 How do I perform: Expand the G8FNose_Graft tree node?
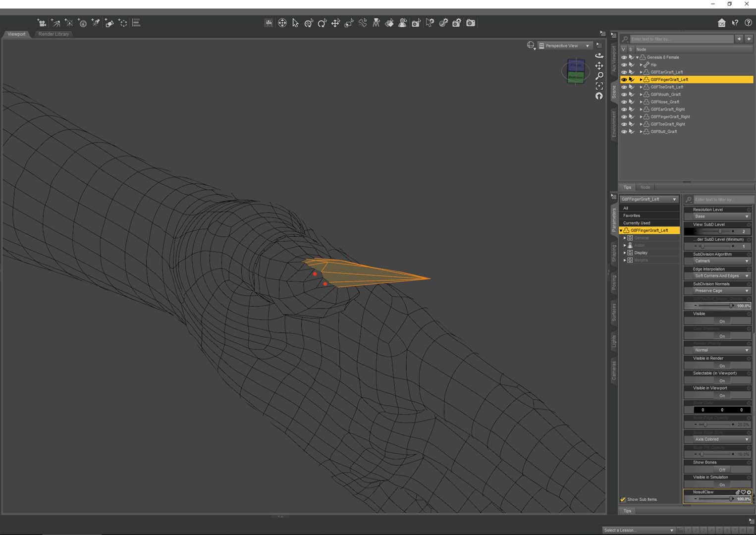[641, 102]
